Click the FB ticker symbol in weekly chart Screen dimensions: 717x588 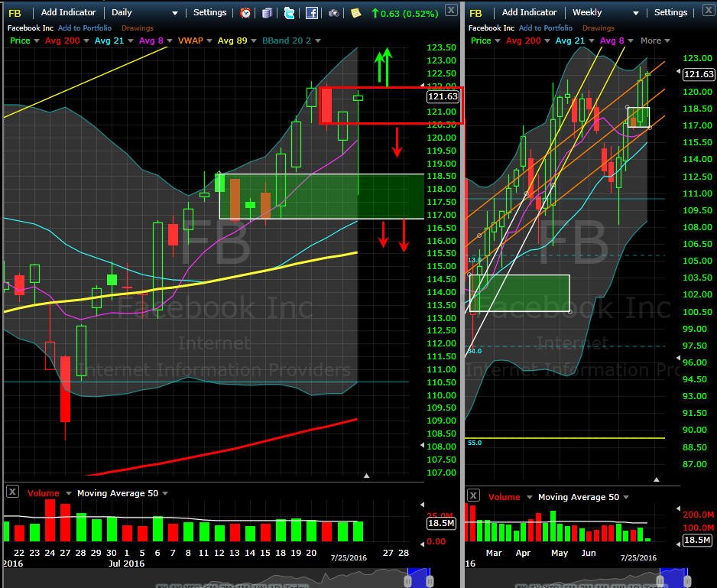[475, 13]
